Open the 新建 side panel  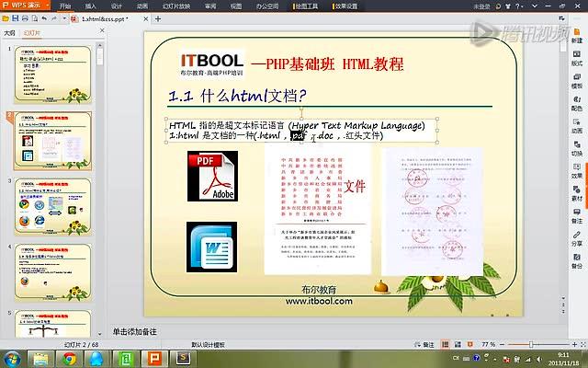(x=577, y=37)
